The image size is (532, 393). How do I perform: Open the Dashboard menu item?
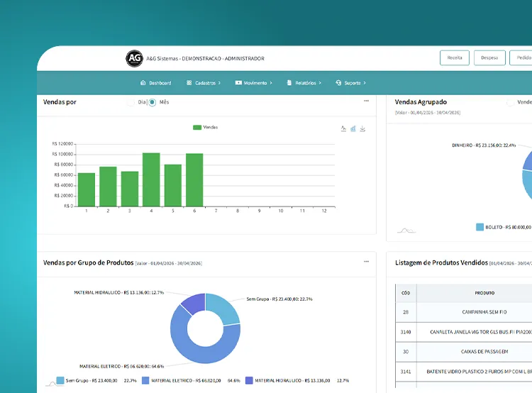coord(156,83)
